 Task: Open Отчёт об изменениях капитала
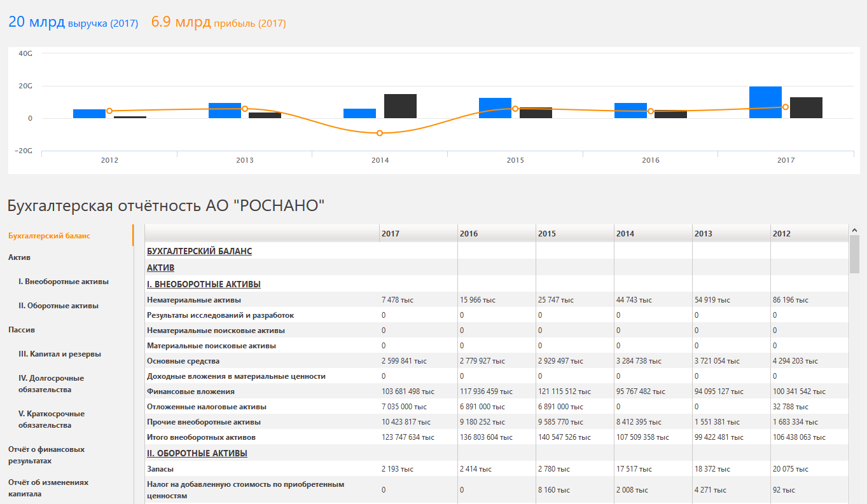pos(48,488)
